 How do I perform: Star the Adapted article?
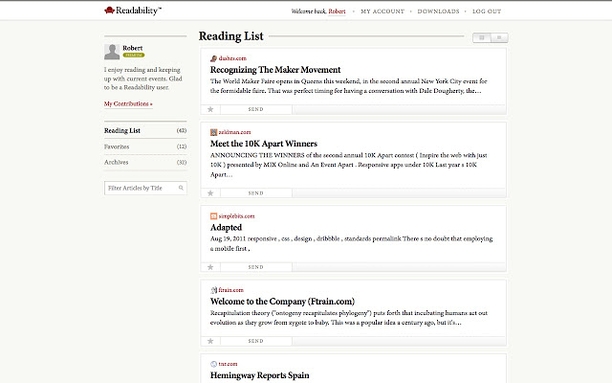[210, 267]
